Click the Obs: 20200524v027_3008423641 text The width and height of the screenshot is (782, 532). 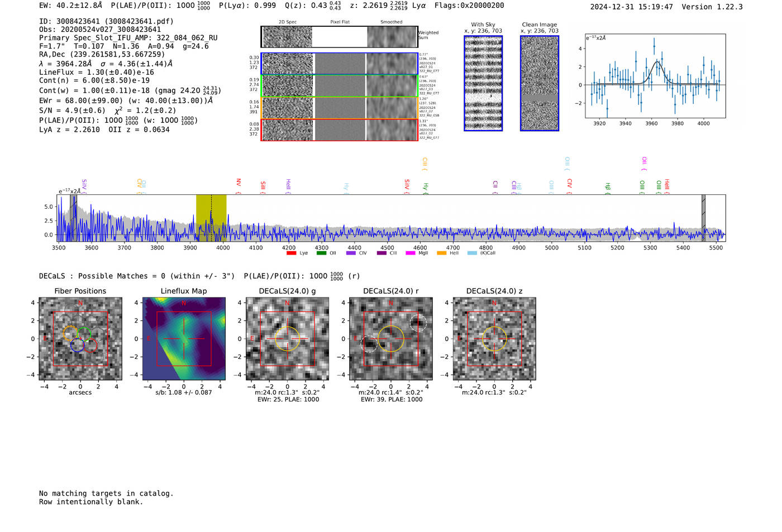coord(100,30)
